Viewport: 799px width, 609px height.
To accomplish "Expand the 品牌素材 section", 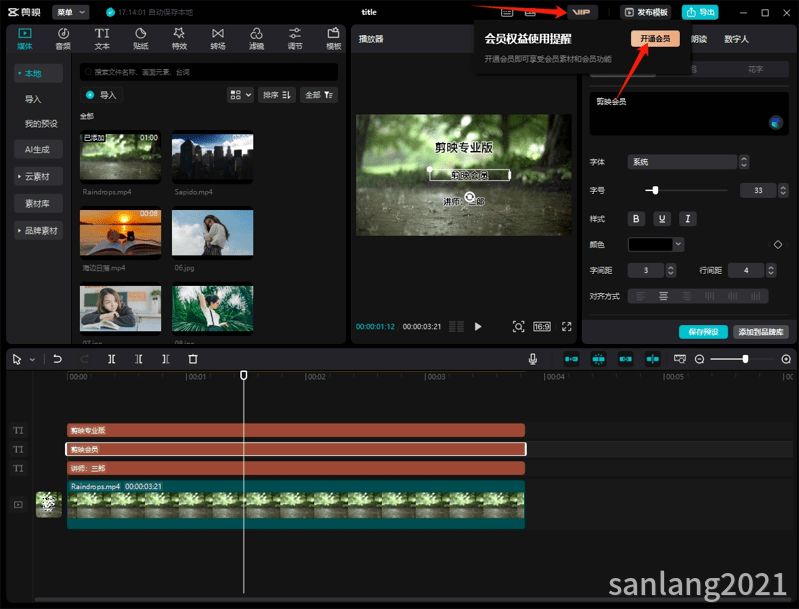I will [39, 231].
